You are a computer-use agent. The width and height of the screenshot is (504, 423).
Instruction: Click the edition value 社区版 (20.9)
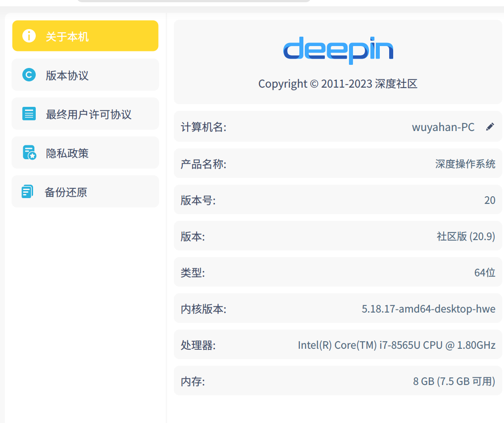pyautogui.click(x=466, y=237)
